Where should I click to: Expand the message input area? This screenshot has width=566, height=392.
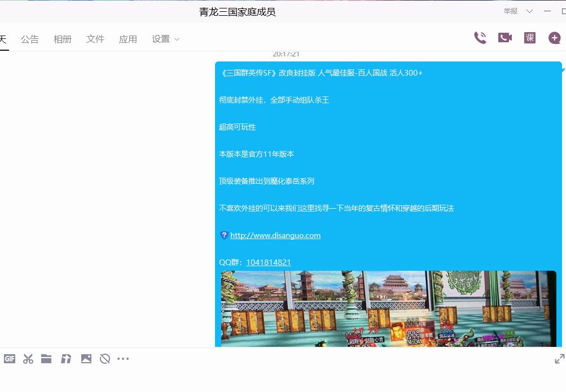tap(559, 359)
